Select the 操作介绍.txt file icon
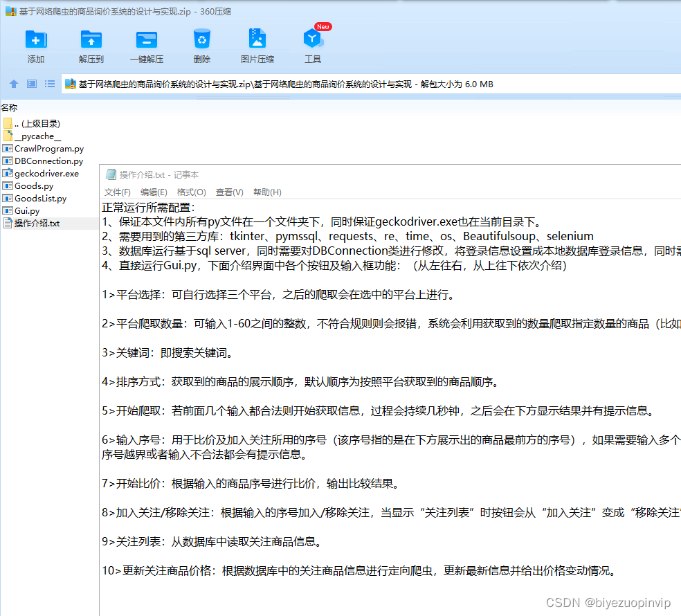681x616 pixels. click(8, 224)
